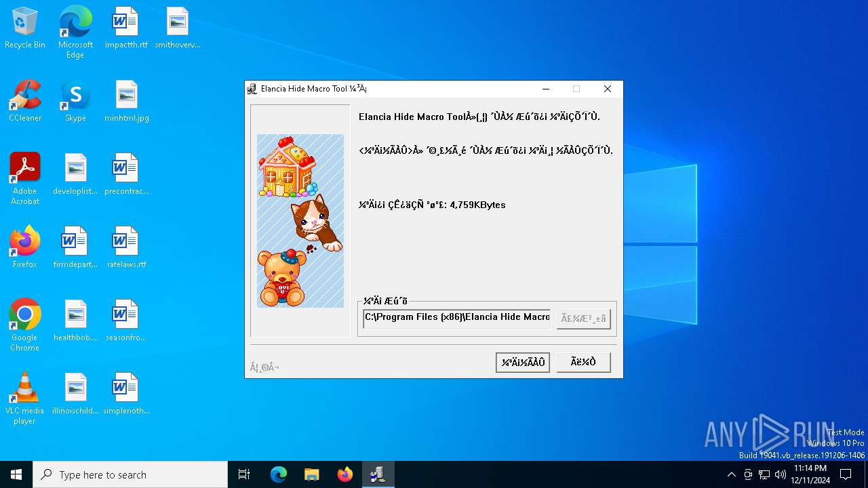
Task: Open the notification center
Action: pos(846,474)
